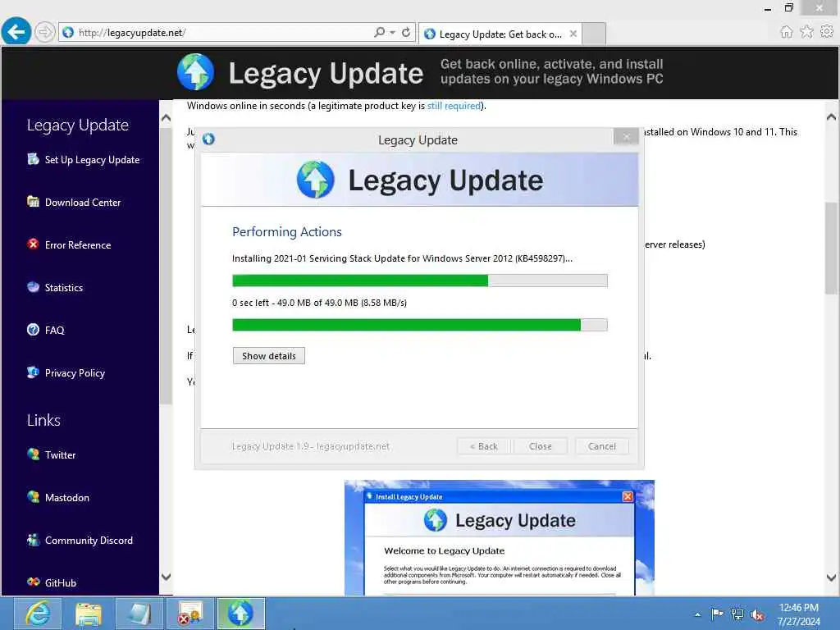
Task: Open the Download Center sidebar link
Action: pos(83,203)
